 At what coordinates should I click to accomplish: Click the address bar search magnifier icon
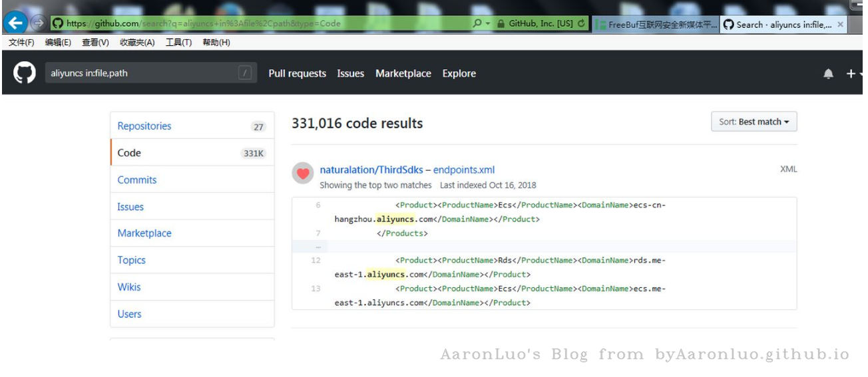click(477, 23)
